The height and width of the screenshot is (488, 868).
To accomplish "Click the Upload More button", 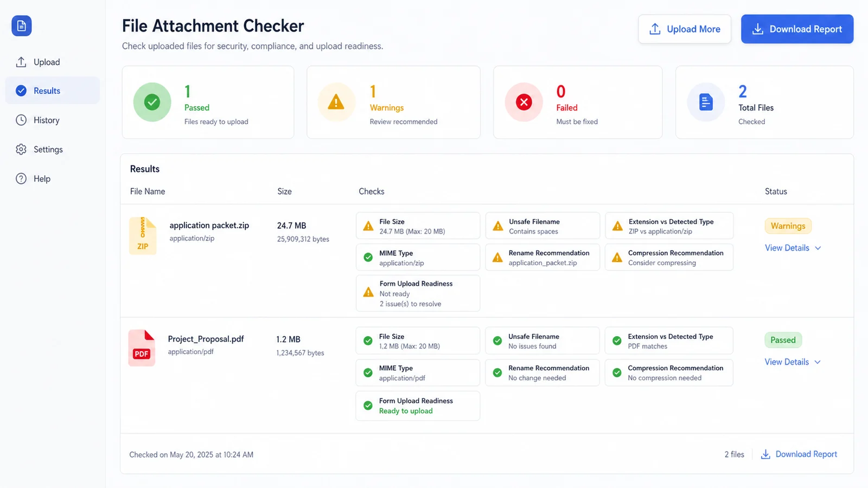I will coord(685,29).
